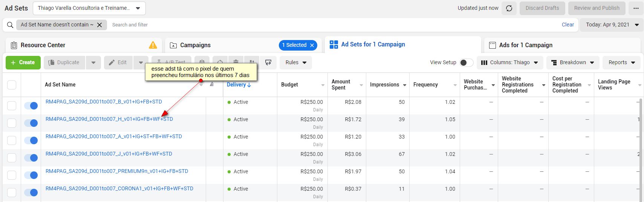This screenshot has width=644, height=202.
Task: Click the Resource Center warning icon
Action: click(153, 45)
